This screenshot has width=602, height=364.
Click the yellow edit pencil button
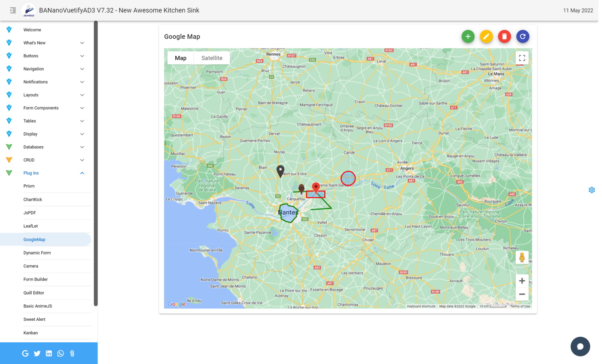pos(486,36)
